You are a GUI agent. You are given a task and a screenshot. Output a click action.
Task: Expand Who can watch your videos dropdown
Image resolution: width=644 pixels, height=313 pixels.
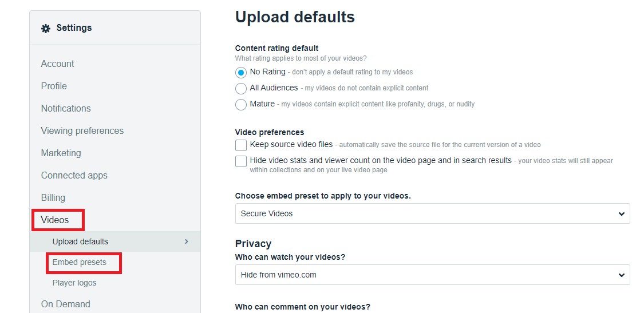[x=432, y=275]
